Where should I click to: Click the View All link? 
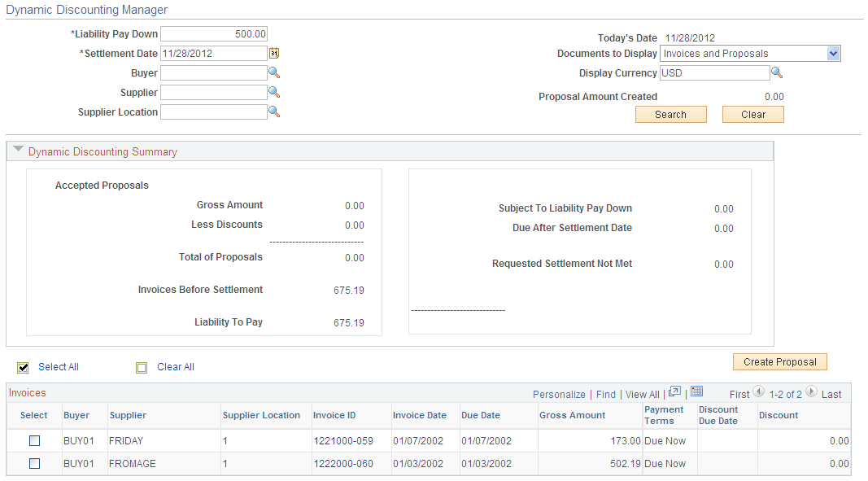point(642,393)
